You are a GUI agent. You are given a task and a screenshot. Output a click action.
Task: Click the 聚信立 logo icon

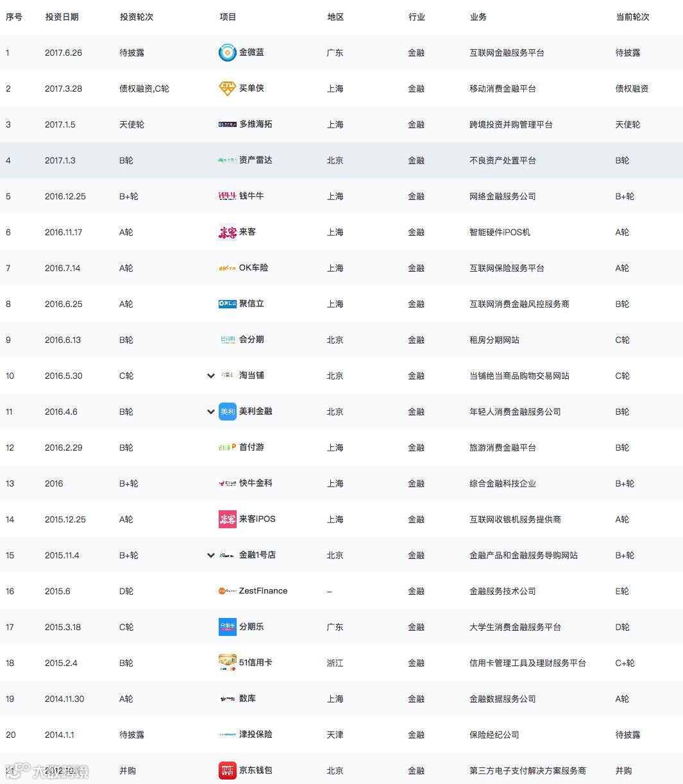(x=228, y=304)
